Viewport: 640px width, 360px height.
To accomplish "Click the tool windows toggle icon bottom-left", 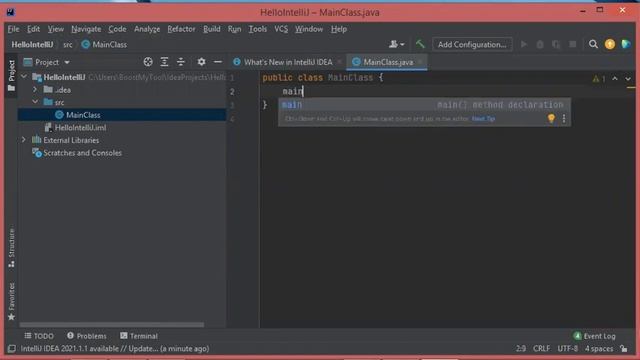I will (x=12, y=349).
